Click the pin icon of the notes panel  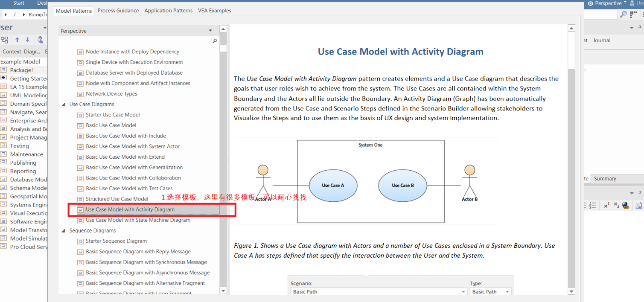point(640,193)
